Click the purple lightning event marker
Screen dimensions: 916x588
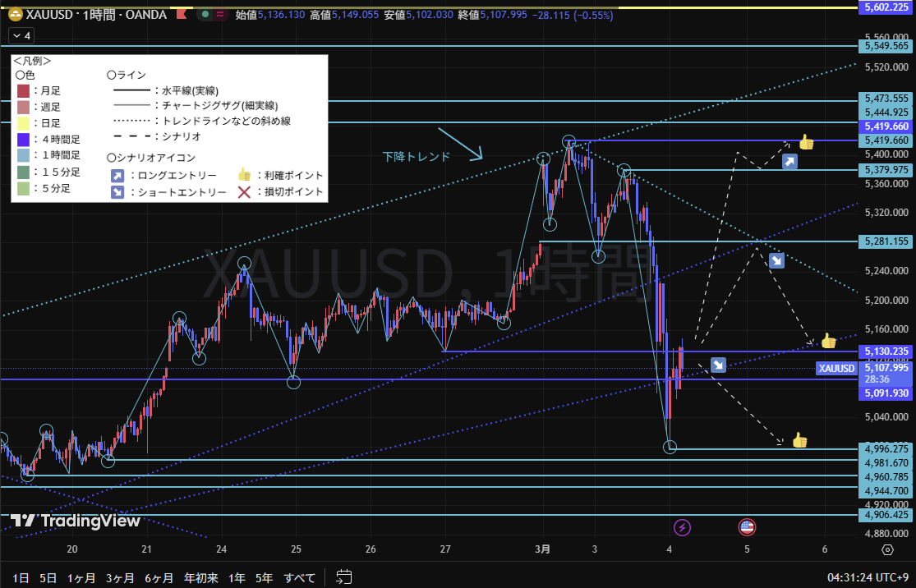682,526
